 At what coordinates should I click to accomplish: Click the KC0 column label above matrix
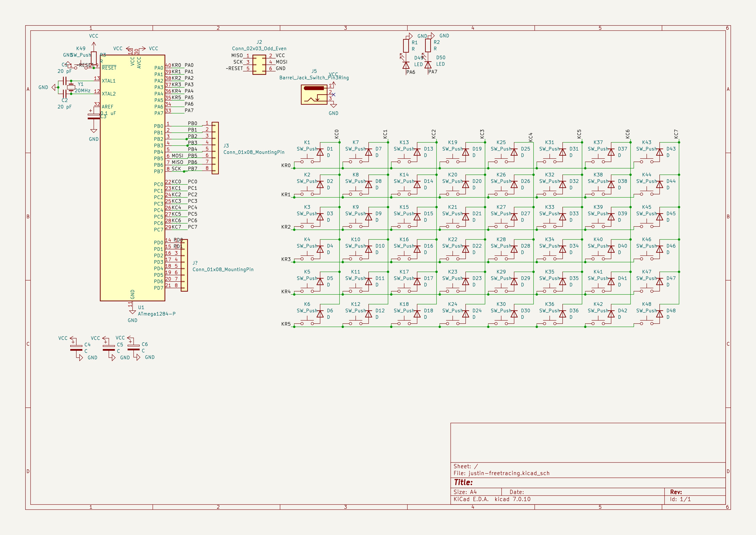(337, 134)
